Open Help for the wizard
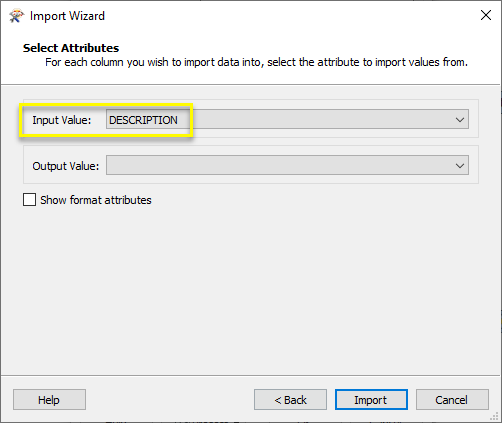Screen dimensions: 502x423 (49, 400)
